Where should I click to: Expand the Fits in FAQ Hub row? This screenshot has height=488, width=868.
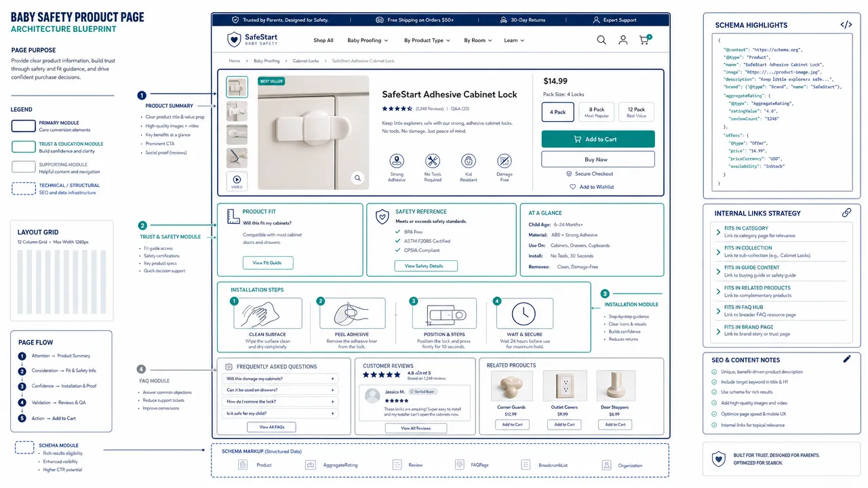(x=781, y=310)
